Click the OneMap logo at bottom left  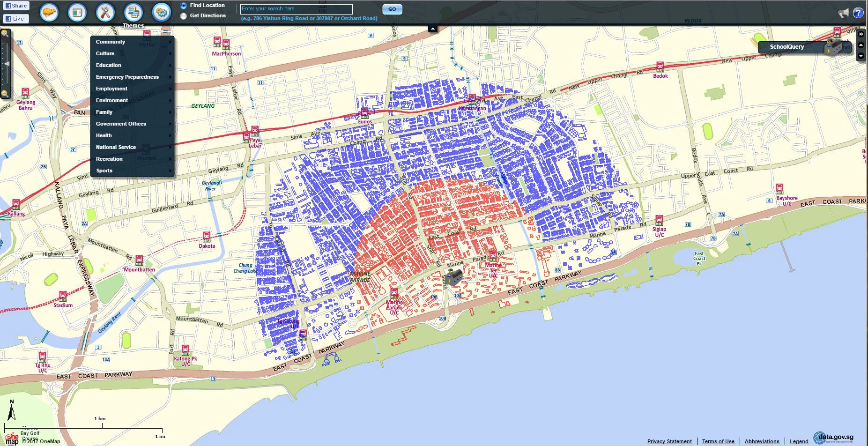tap(12, 439)
